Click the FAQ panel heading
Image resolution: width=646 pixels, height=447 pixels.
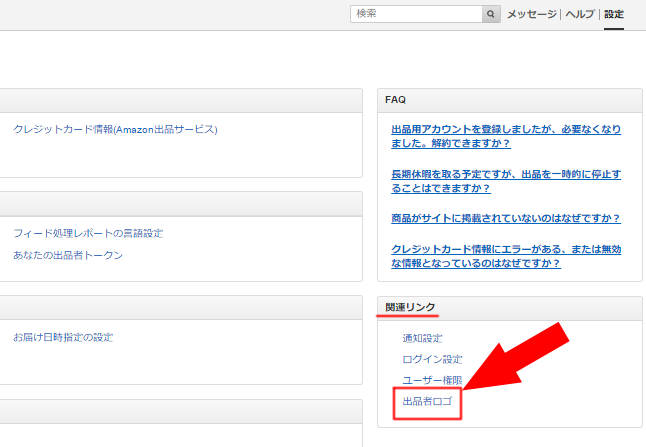396,100
